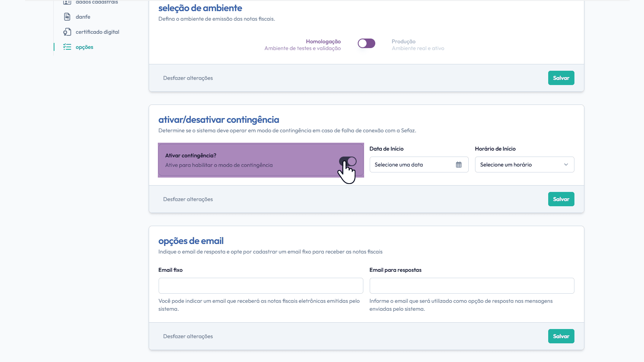Viewport: 644px width, 362px height.
Task: Click the certificado digital icon
Action: coord(67,32)
